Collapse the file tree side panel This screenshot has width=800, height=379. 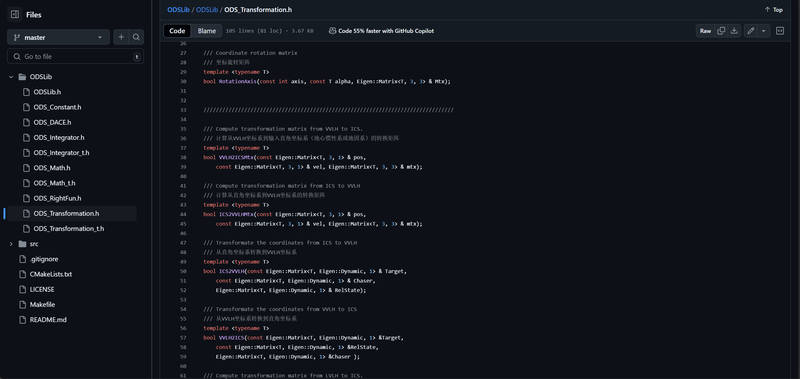click(x=15, y=15)
